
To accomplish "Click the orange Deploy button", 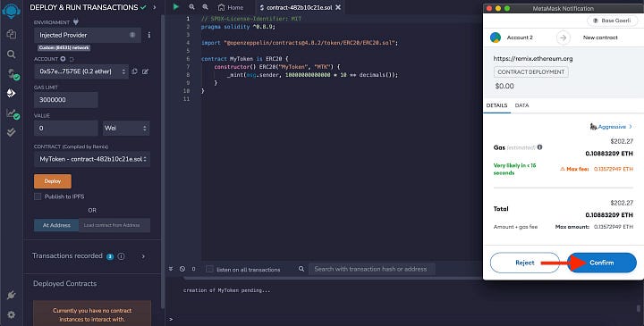I will [53, 181].
